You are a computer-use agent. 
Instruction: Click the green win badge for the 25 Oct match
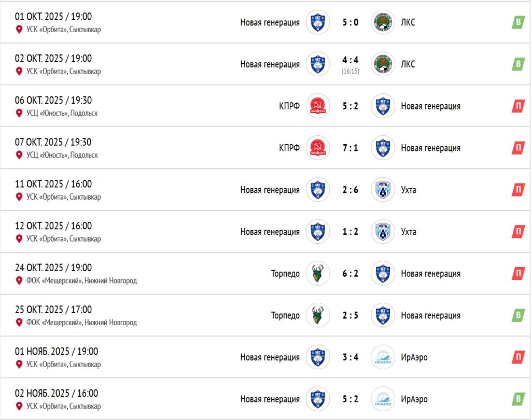click(x=518, y=315)
